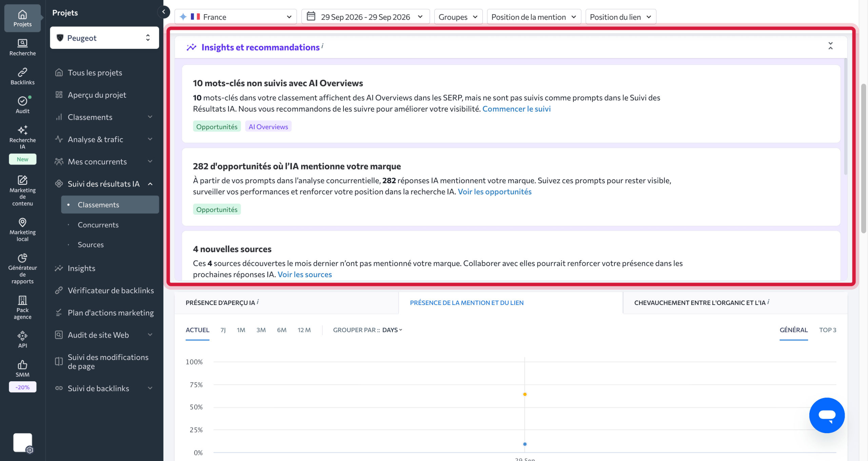Select the 7J time range
The image size is (868, 461).
point(223,330)
